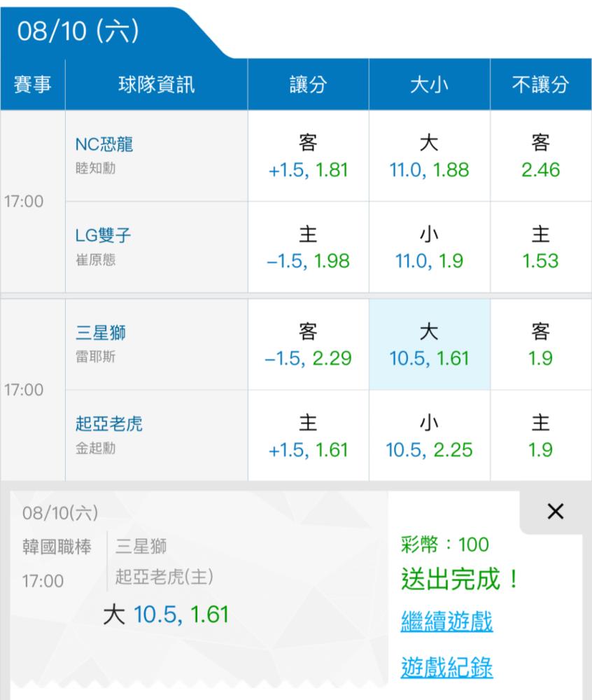Pick the 大 11.0, 1.88 over bet
Screen dimensions: 592x700
[430, 156]
